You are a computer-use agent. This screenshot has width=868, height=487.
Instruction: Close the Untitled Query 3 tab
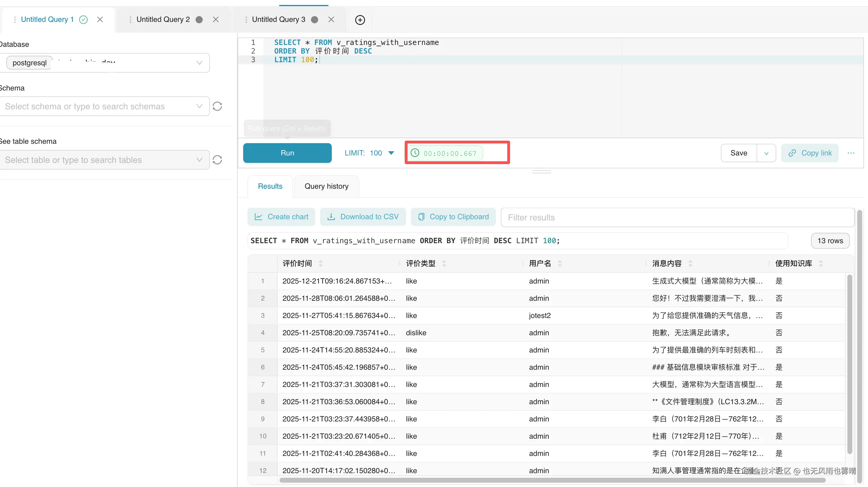331,19
